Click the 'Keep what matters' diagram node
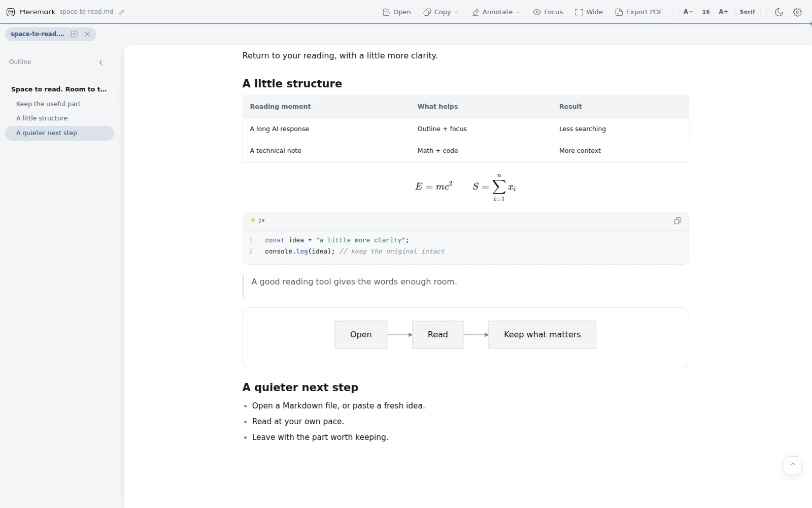 (542, 335)
